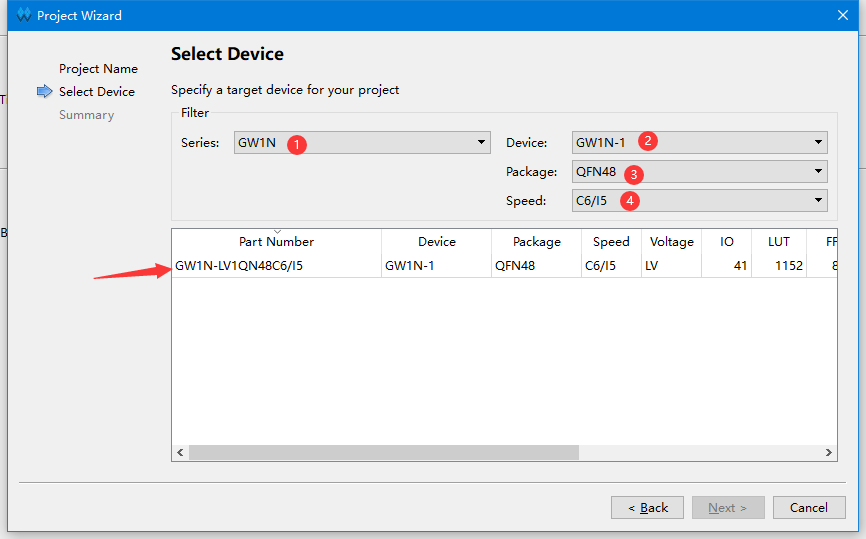Click the 41 IO count cell
This screenshot has width=866, height=539.
click(x=726, y=266)
